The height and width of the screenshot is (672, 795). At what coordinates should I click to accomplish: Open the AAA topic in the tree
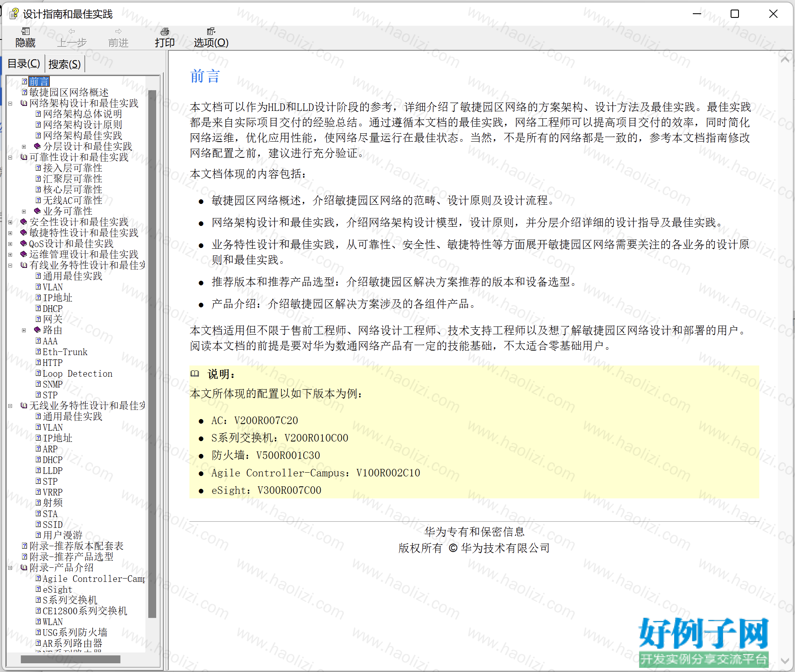click(x=50, y=341)
